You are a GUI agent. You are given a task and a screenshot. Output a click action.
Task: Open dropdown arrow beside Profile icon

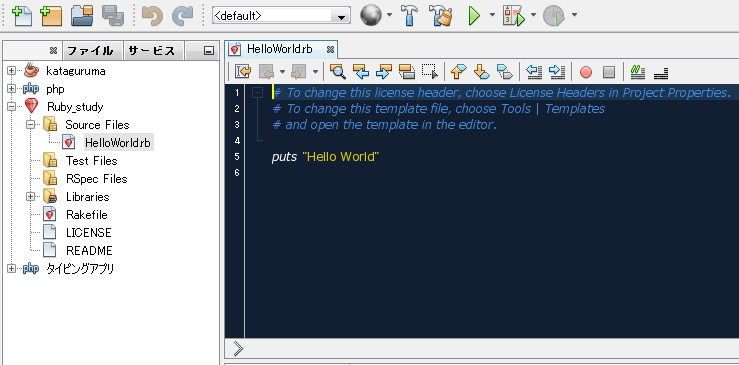[574, 15]
